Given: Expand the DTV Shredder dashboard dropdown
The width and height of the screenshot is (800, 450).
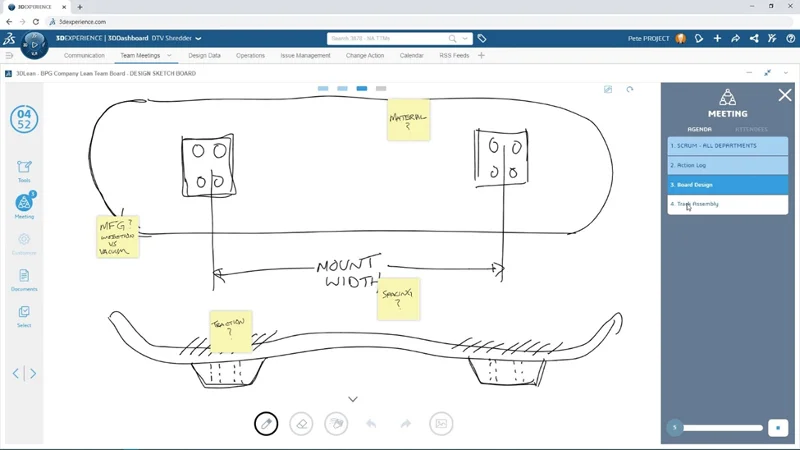Looking at the screenshot, I should click(x=199, y=39).
